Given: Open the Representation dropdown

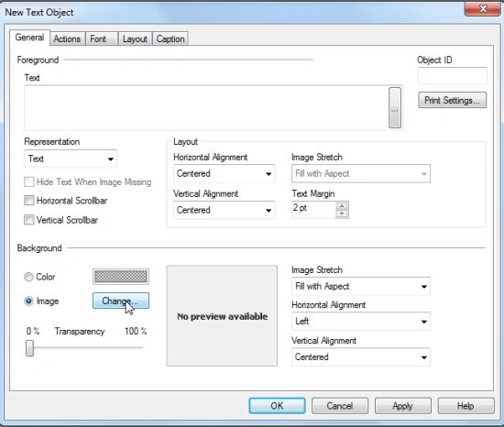Looking at the screenshot, I should (x=71, y=159).
